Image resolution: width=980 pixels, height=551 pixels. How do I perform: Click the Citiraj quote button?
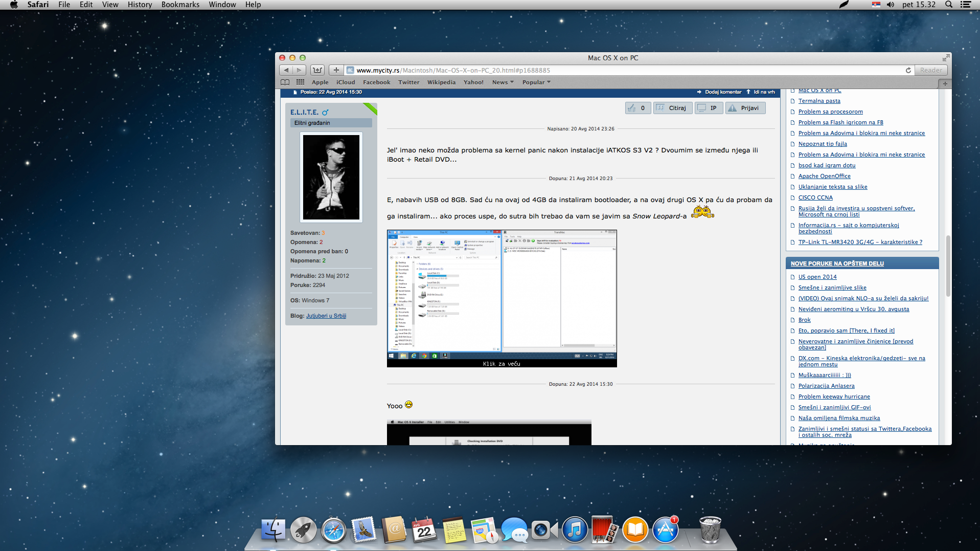673,108
